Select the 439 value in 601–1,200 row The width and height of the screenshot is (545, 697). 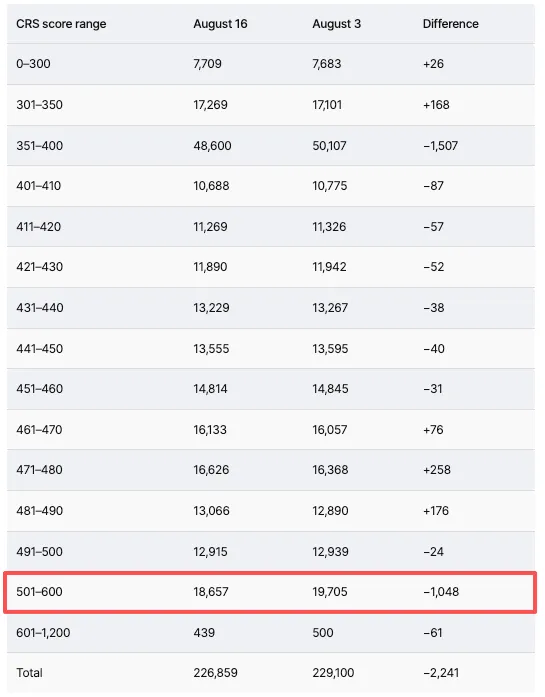[x=204, y=633]
